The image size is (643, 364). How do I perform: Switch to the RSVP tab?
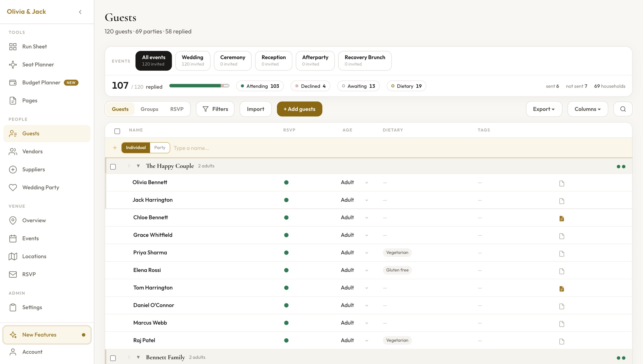tap(177, 109)
